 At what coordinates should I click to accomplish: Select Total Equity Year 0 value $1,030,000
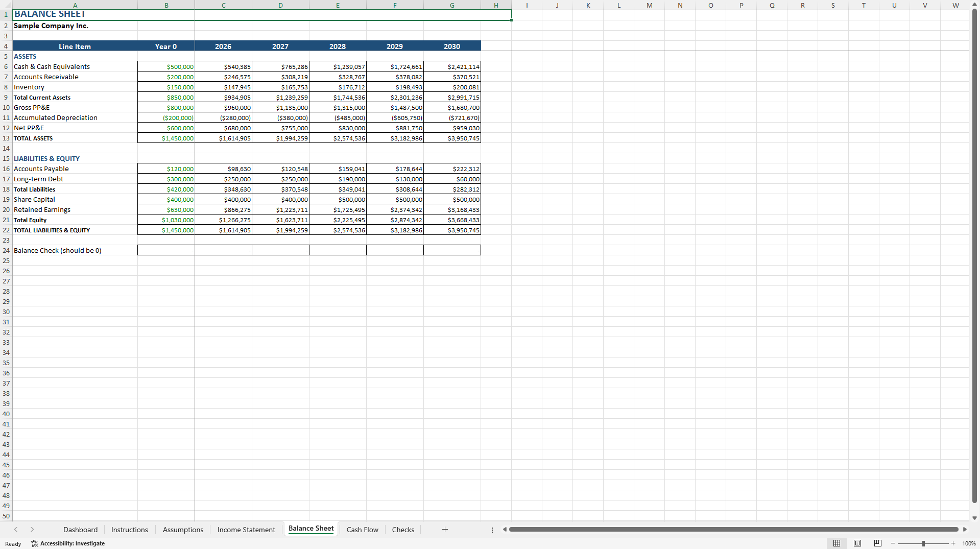[166, 220]
